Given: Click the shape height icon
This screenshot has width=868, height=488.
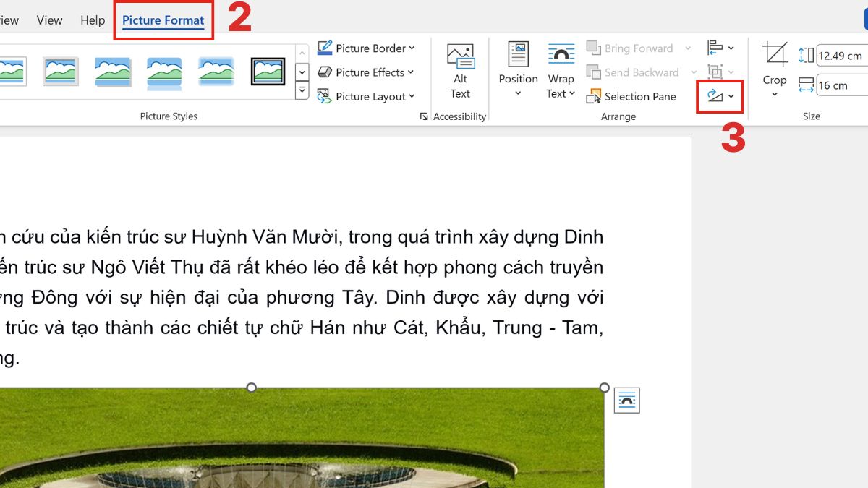Looking at the screenshot, I should tap(806, 56).
